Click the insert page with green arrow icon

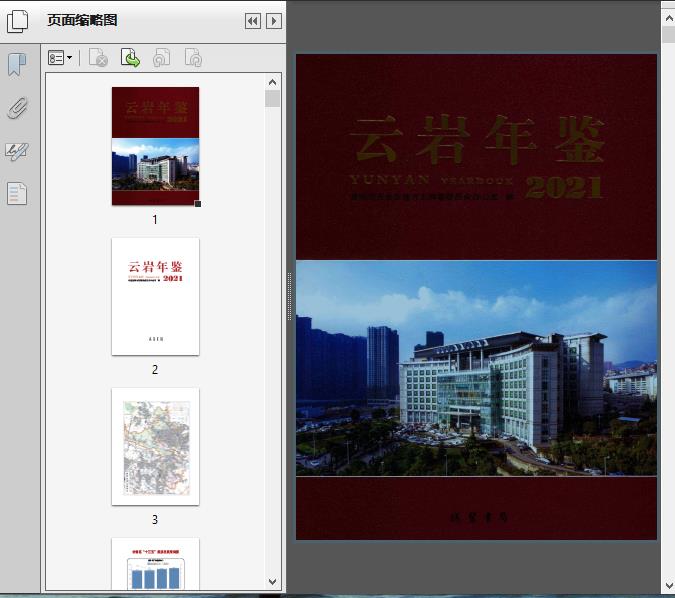click(x=130, y=58)
